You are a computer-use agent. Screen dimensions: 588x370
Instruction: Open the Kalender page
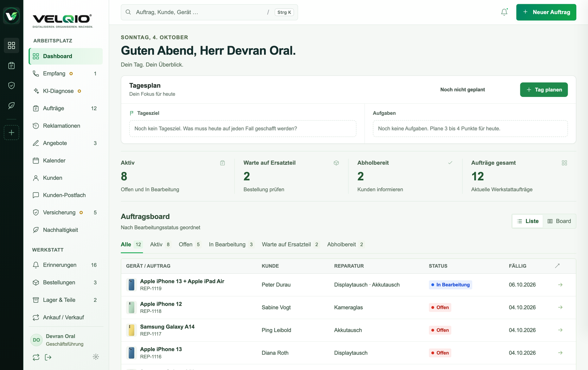pos(66,161)
